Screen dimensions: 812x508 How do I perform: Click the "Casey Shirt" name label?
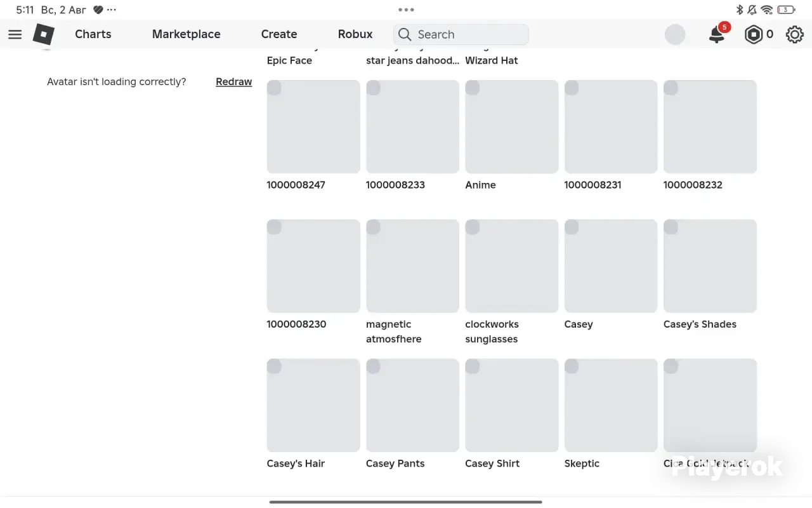tap(492, 464)
